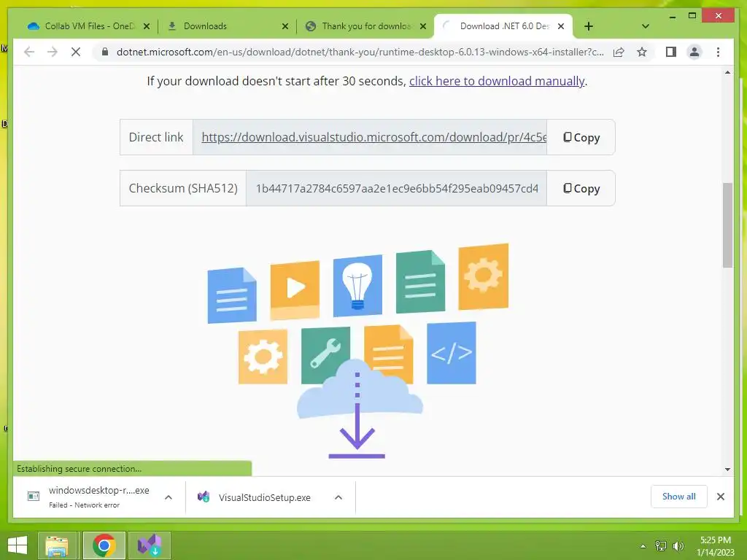Open the Visual Studio Installer taskbar icon
This screenshot has width=747, height=560.
(149, 545)
